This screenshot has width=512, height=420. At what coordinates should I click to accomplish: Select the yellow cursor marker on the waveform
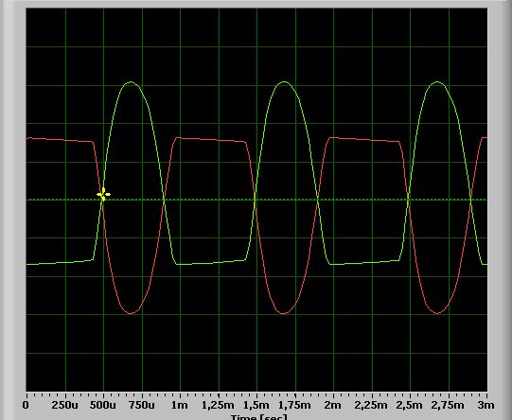103,195
